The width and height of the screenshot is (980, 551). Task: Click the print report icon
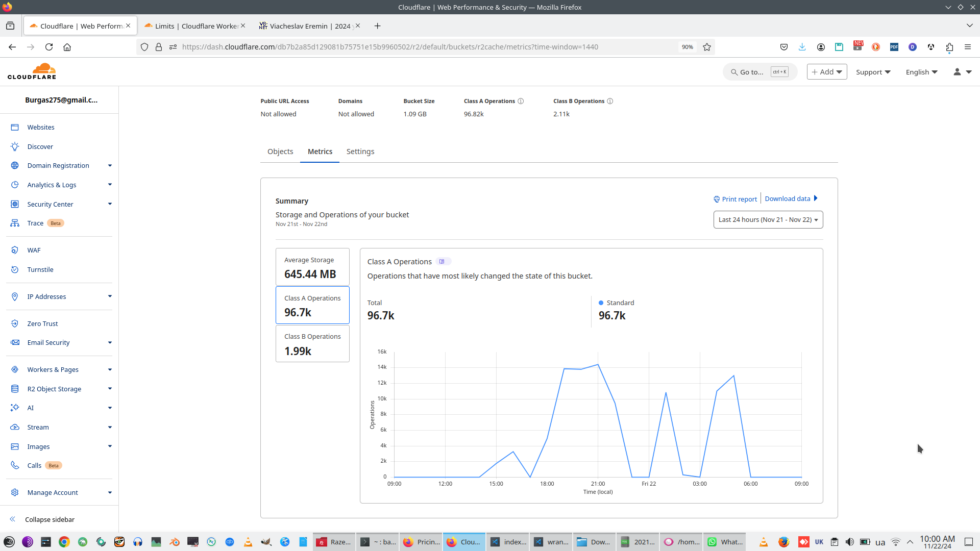point(717,199)
